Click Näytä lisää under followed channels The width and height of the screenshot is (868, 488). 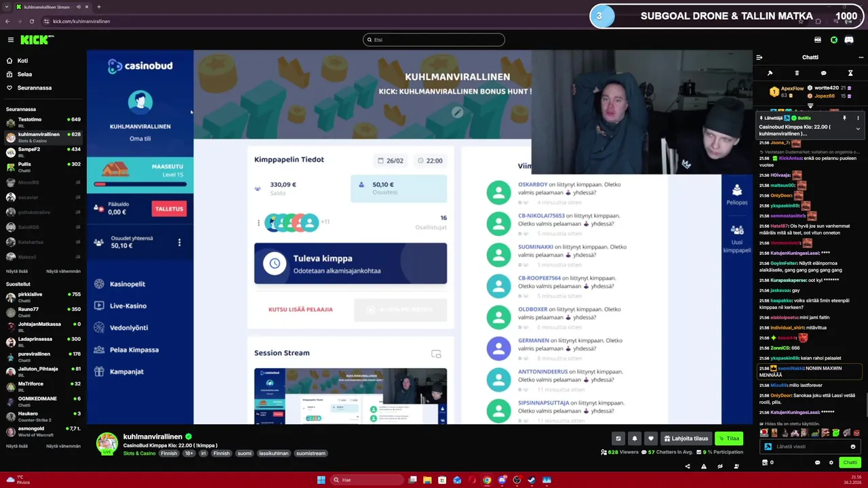(17, 271)
